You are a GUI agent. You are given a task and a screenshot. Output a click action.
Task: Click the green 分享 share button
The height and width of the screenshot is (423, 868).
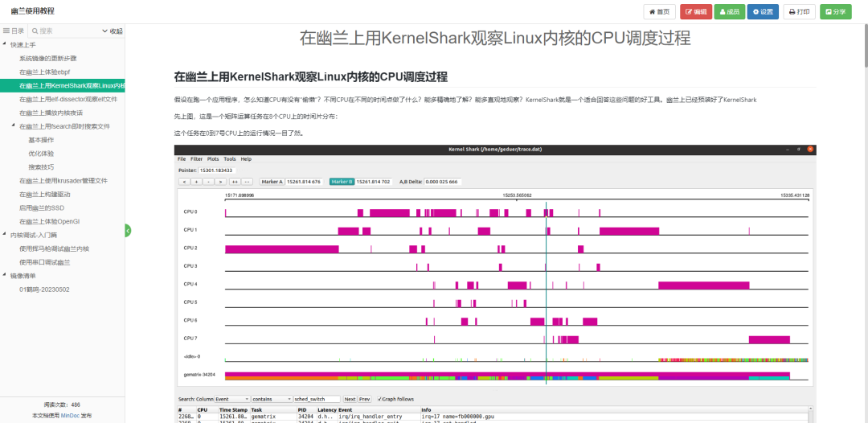click(x=835, y=11)
